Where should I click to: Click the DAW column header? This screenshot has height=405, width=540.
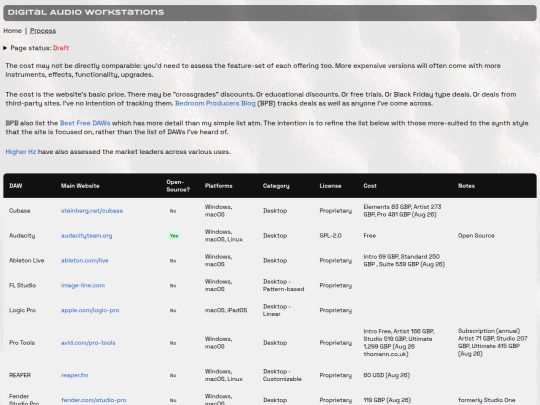[15, 186]
